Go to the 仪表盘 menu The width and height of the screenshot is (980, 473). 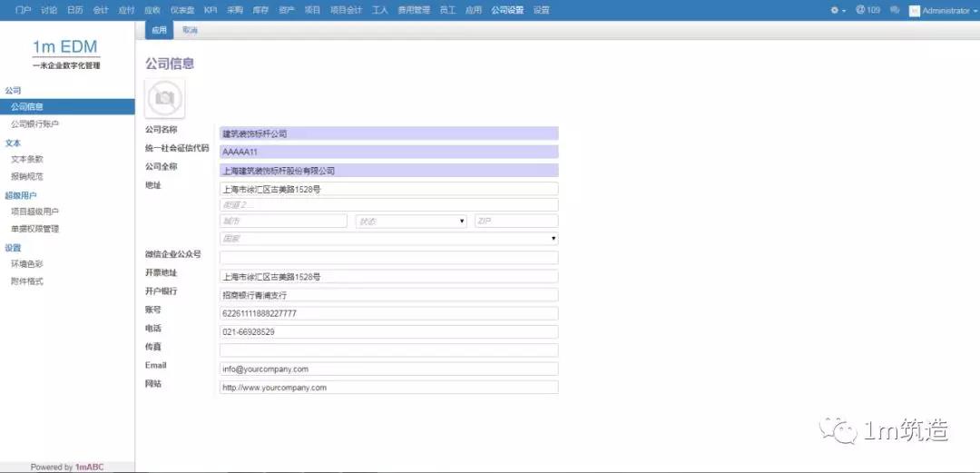pos(181,10)
